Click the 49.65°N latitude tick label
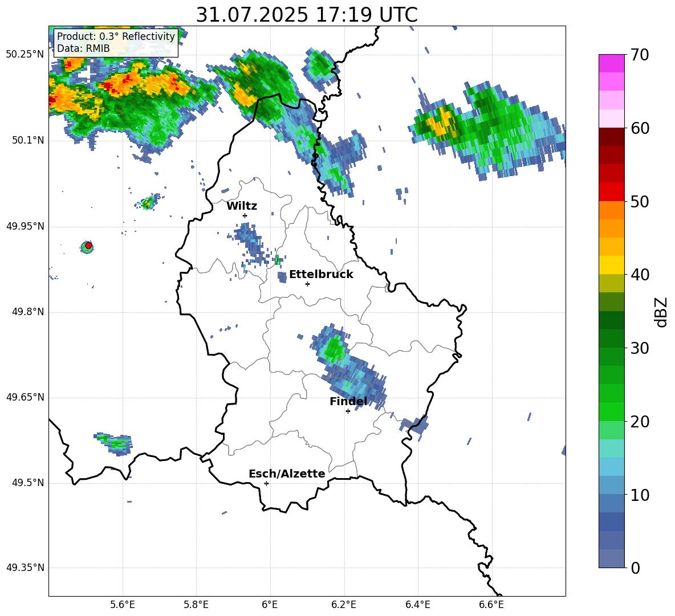Viewport: 675px width, 616px height. (25, 397)
